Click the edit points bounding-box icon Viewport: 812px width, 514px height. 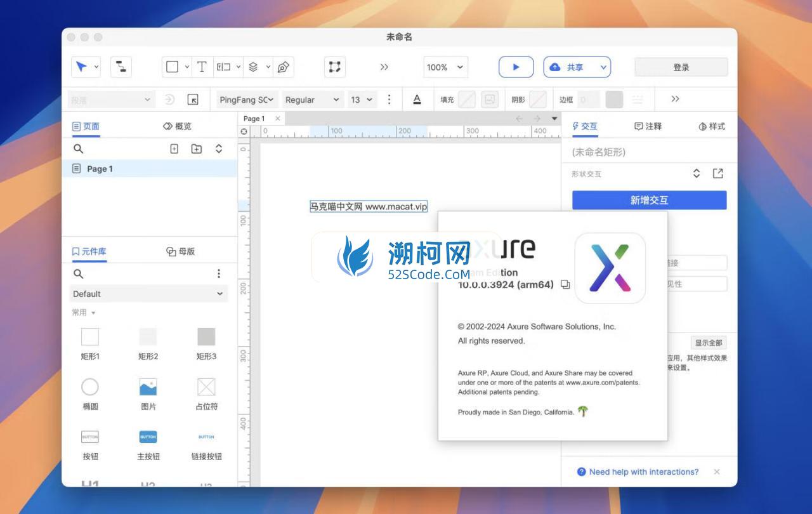(x=334, y=67)
